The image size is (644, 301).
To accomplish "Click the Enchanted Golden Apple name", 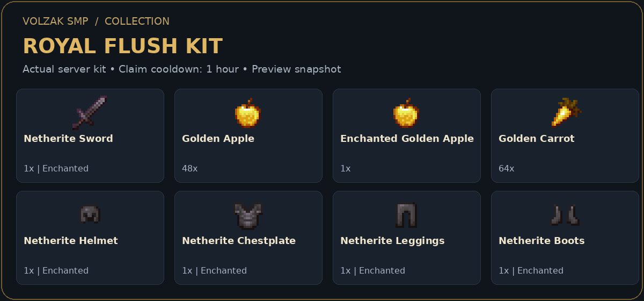I will (x=407, y=139).
